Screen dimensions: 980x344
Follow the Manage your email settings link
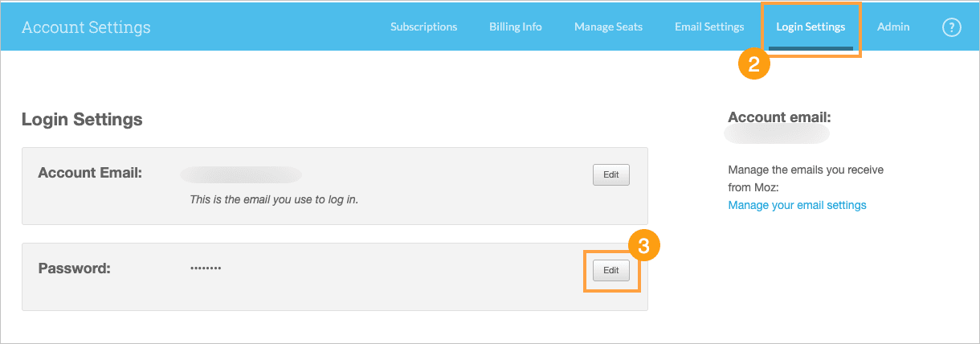click(x=797, y=205)
